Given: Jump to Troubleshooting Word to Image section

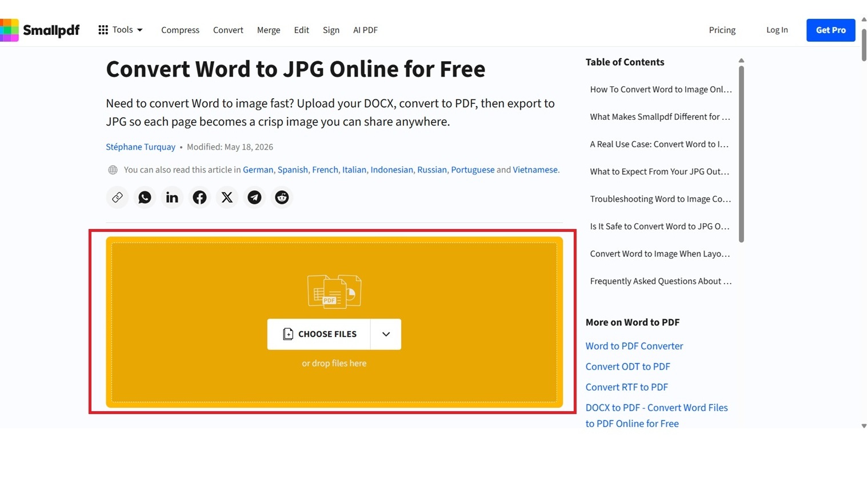Looking at the screenshot, I should point(661,199).
